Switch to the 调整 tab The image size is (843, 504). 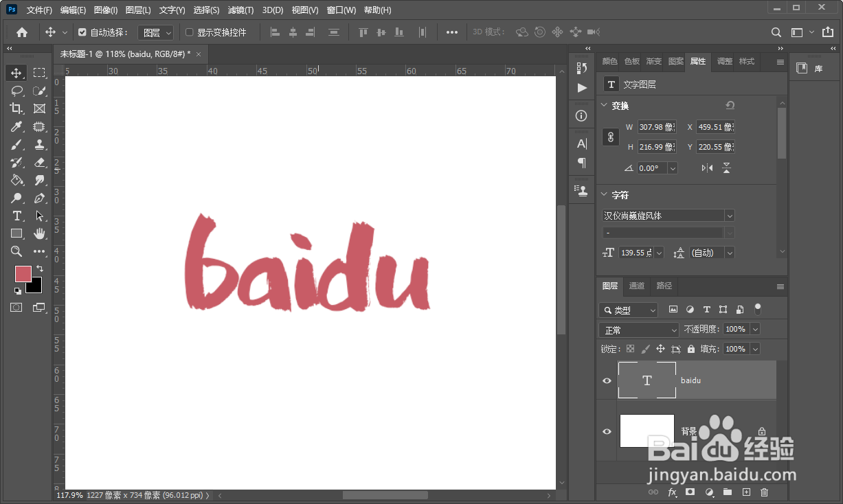(x=725, y=61)
